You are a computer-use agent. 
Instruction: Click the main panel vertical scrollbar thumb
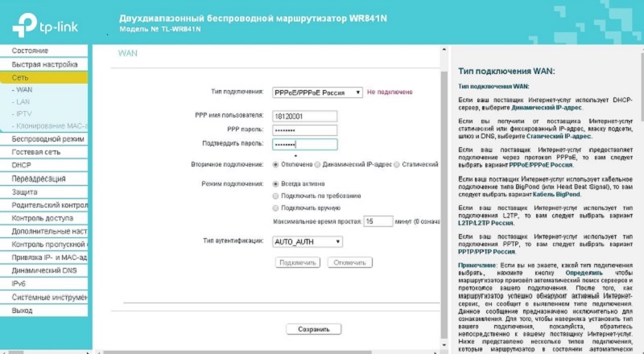point(444,204)
